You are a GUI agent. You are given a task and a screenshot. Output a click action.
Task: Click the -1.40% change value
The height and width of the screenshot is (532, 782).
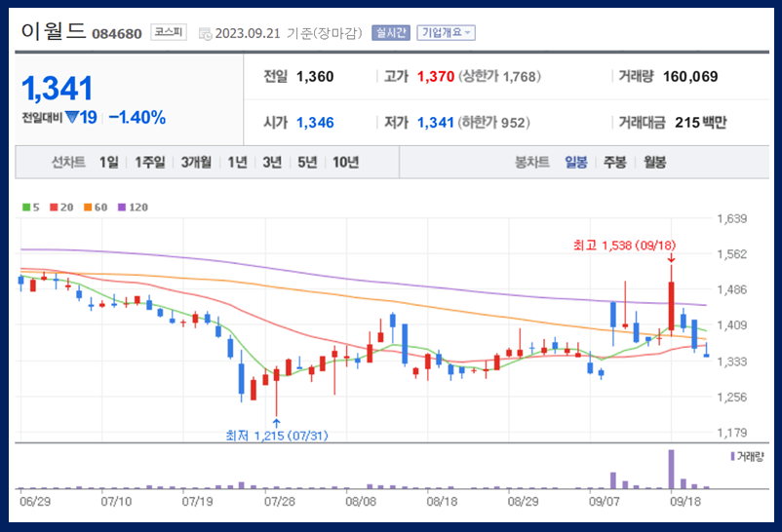(137, 118)
